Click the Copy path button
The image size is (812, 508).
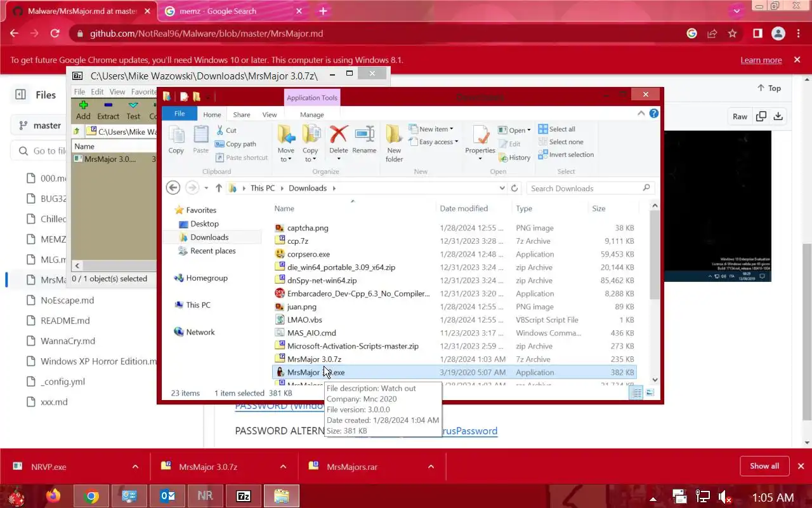point(235,144)
